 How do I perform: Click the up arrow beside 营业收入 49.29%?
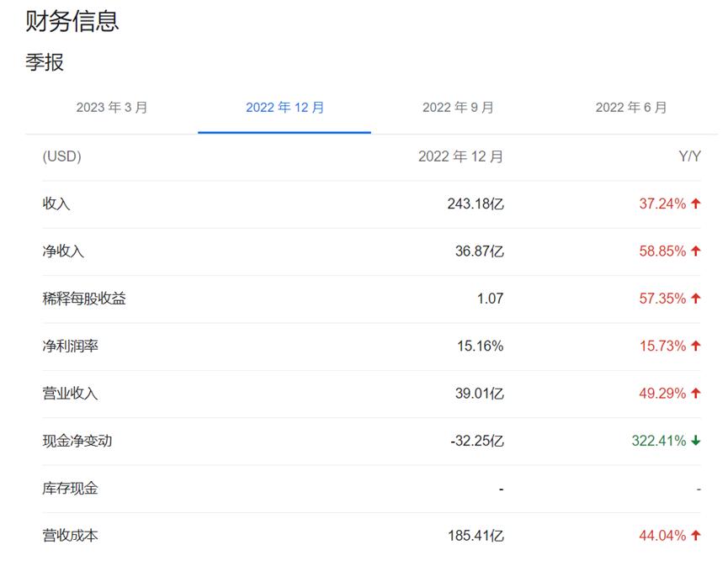coord(694,392)
